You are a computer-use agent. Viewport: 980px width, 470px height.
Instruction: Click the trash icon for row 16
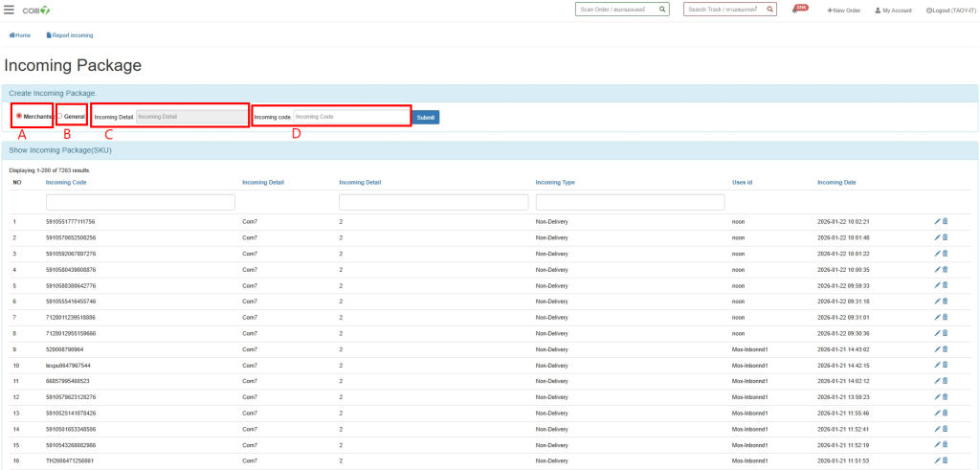tap(946, 460)
